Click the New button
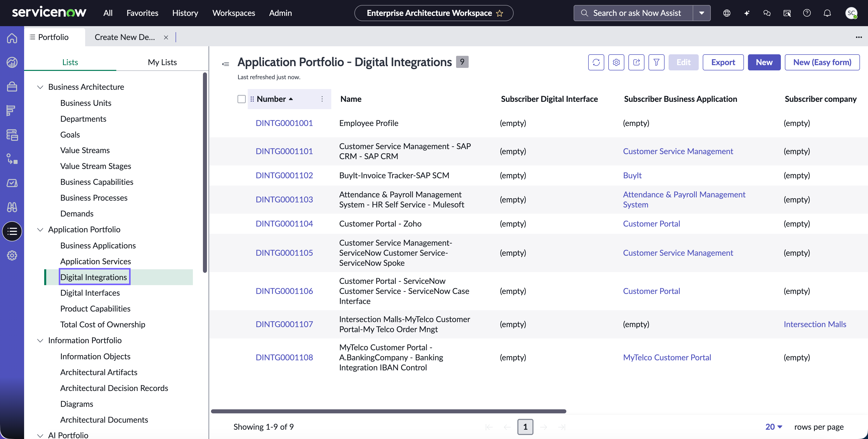 coord(764,62)
